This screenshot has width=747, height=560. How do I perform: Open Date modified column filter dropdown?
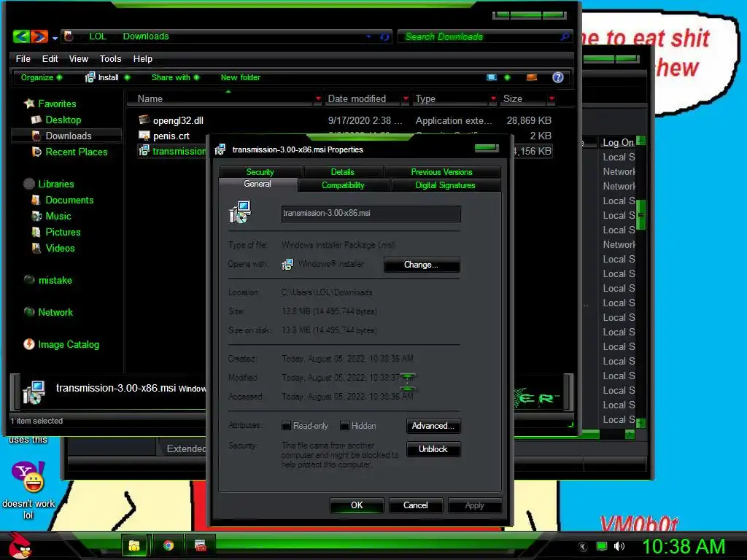pyautogui.click(x=406, y=98)
